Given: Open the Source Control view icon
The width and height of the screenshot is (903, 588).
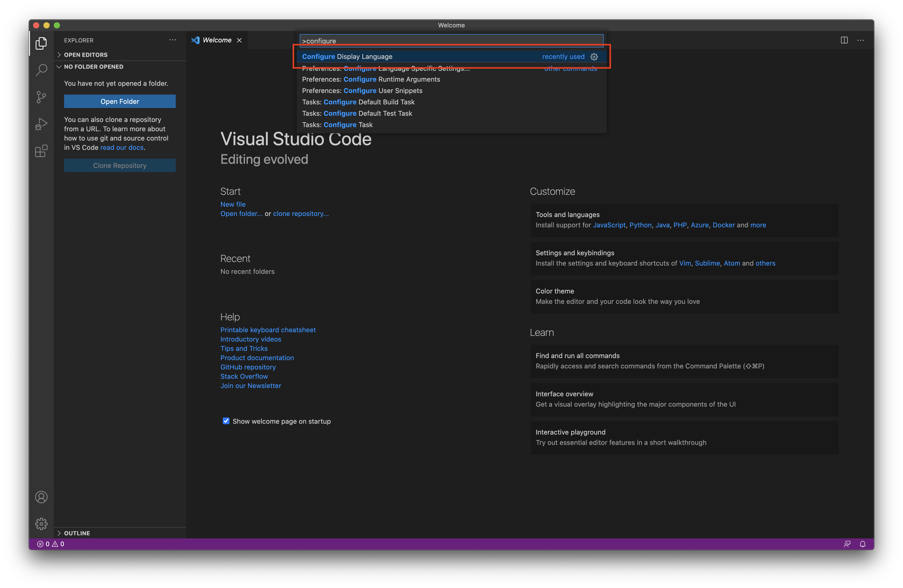Looking at the screenshot, I should pyautogui.click(x=41, y=97).
